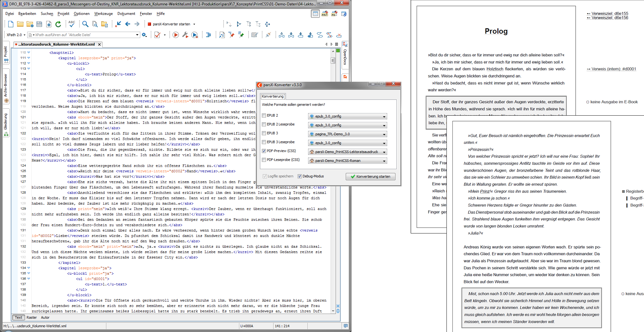This screenshot has width=644, height=332.
Task: Reload the document with the green arrow
Action: point(58,24)
